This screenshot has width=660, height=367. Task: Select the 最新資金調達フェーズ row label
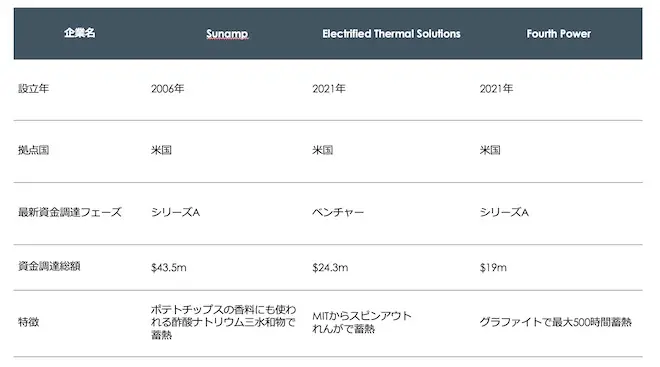point(70,212)
